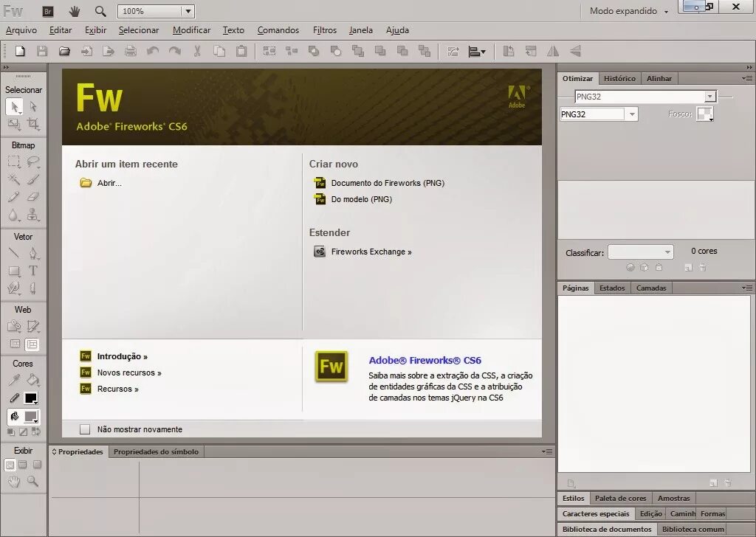
Task: Click the stroke color black swatch
Action: point(31,398)
